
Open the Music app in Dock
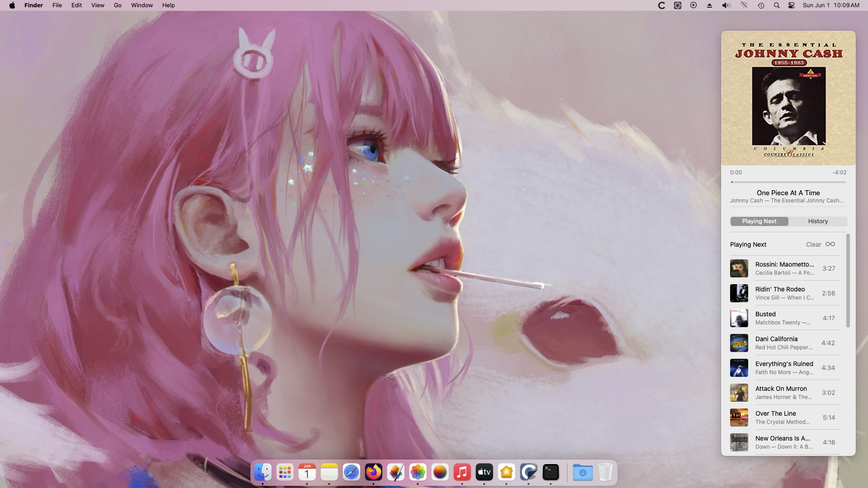click(x=462, y=473)
